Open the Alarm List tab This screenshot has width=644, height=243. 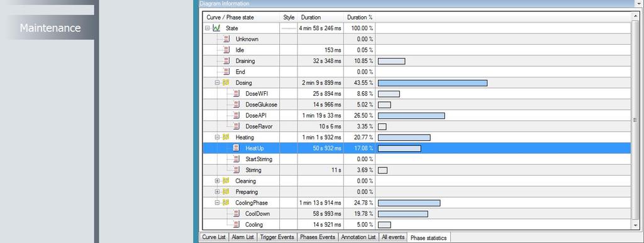point(242,237)
